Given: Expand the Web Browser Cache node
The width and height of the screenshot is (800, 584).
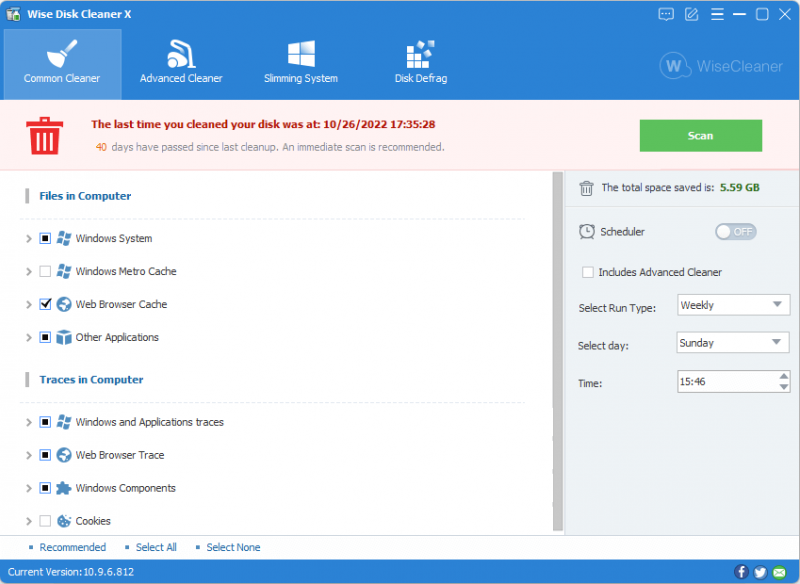Looking at the screenshot, I should [x=29, y=305].
